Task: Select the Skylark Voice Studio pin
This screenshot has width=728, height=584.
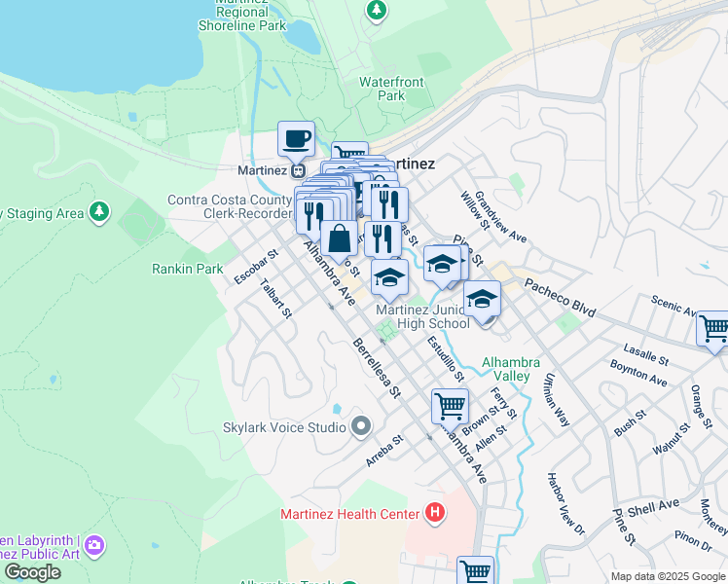Action: tap(361, 426)
